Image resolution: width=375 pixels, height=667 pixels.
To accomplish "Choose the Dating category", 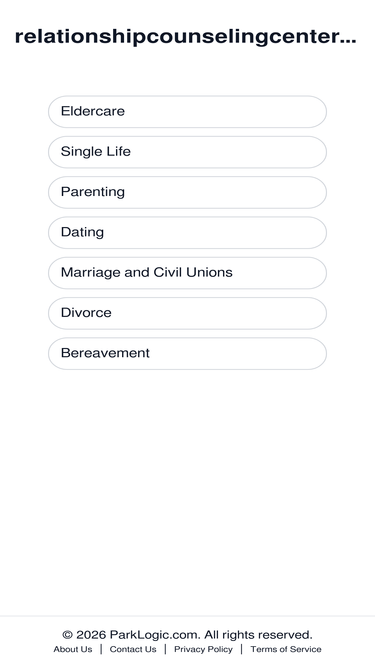I will (187, 233).
